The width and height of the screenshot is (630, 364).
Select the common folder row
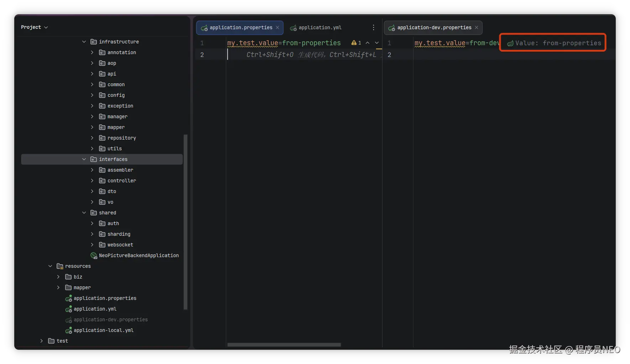point(102,84)
